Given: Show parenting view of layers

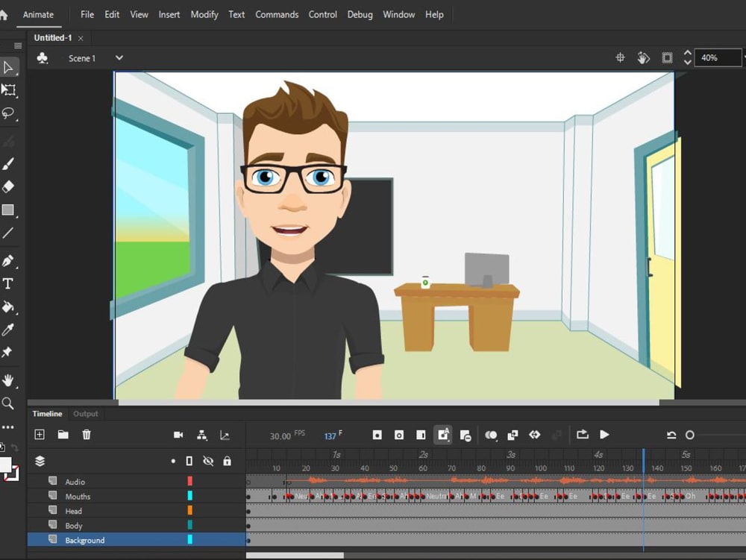Looking at the screenshot, I should [x=201, y=435].
